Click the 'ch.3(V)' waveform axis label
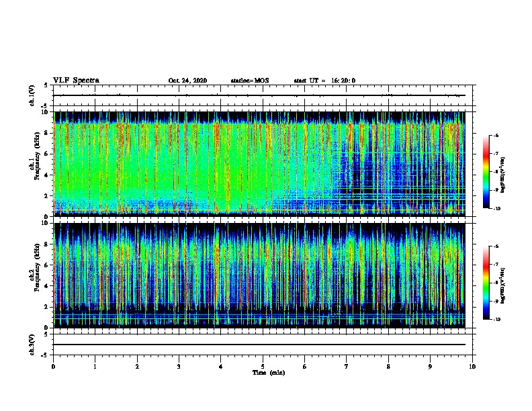 coord(32,345)
